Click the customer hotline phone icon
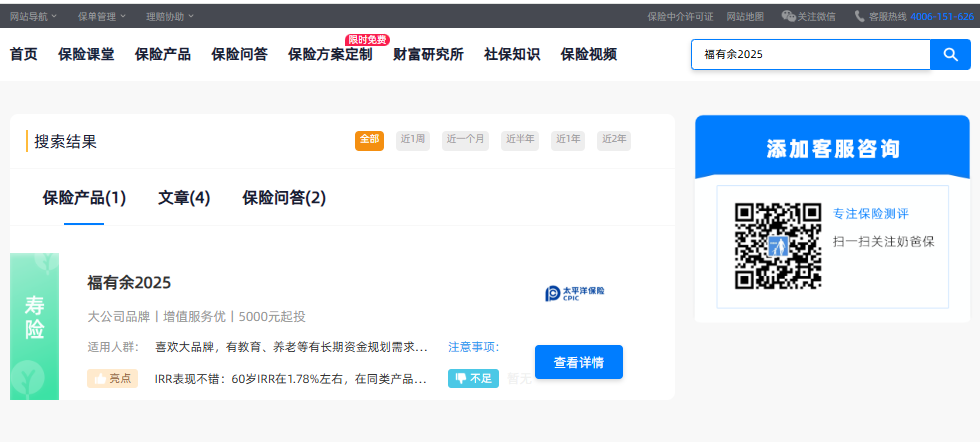Screen dimensions: 980x442 pos(859,16)
